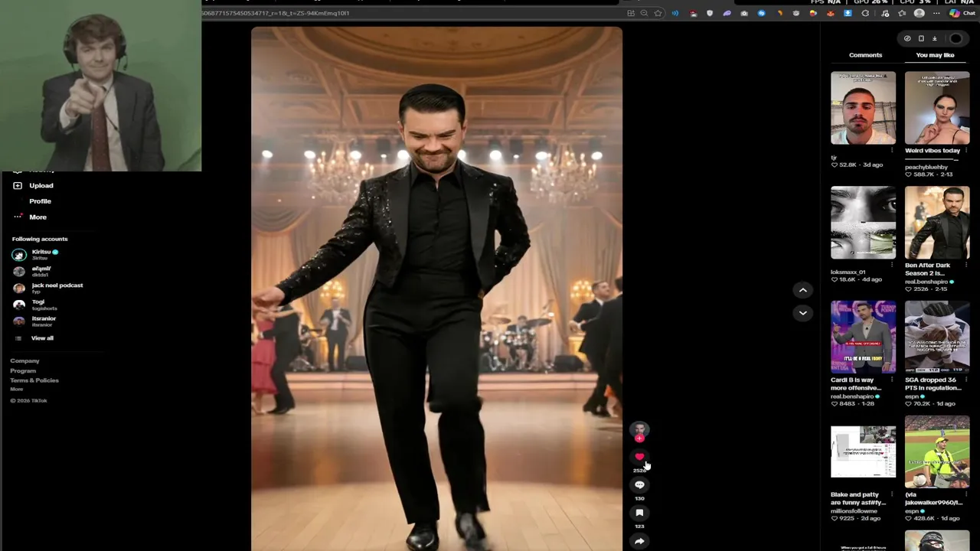Click the read aloud sound-waves icon in the toolbar
This screenshot has width=980, height=551.
[675, 13]
